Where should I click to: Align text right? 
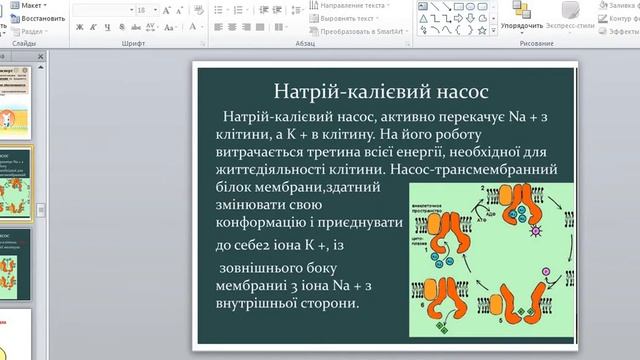246,27
